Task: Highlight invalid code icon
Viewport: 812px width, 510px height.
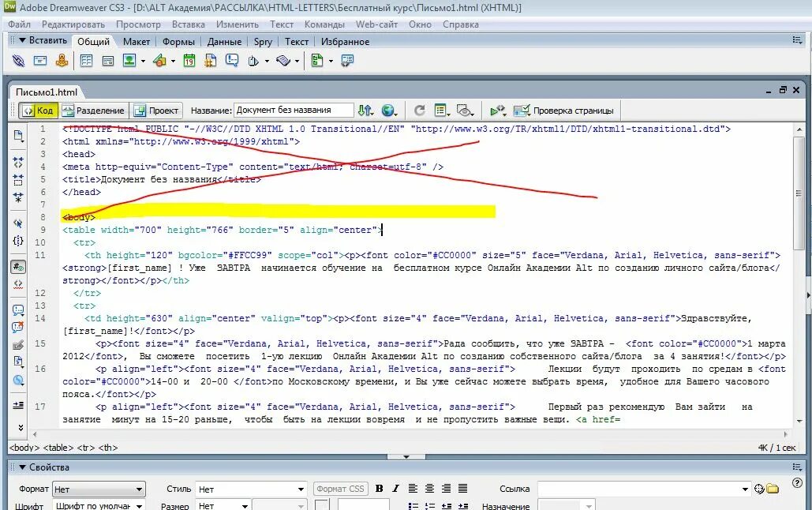Action: pos(18,283)
